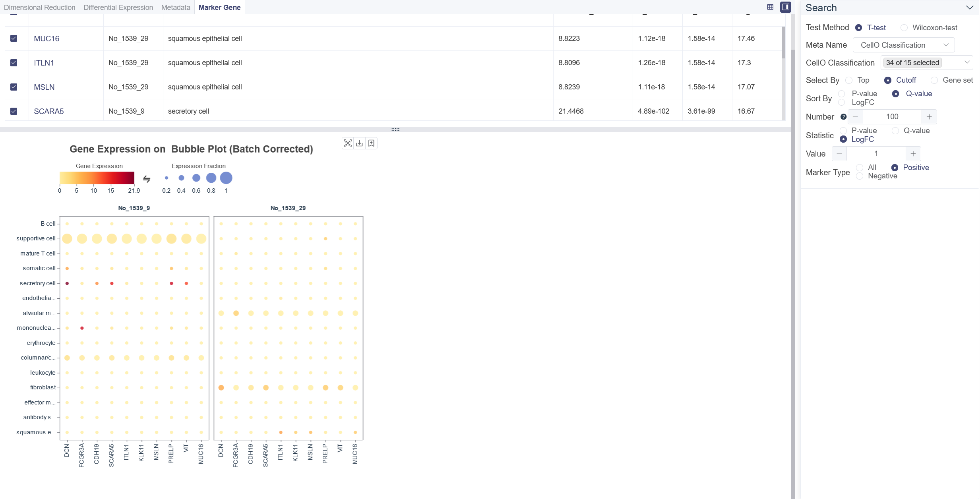The image size is (980, 499).
Task: Set Marker Type to Negative
Action: 860,176
